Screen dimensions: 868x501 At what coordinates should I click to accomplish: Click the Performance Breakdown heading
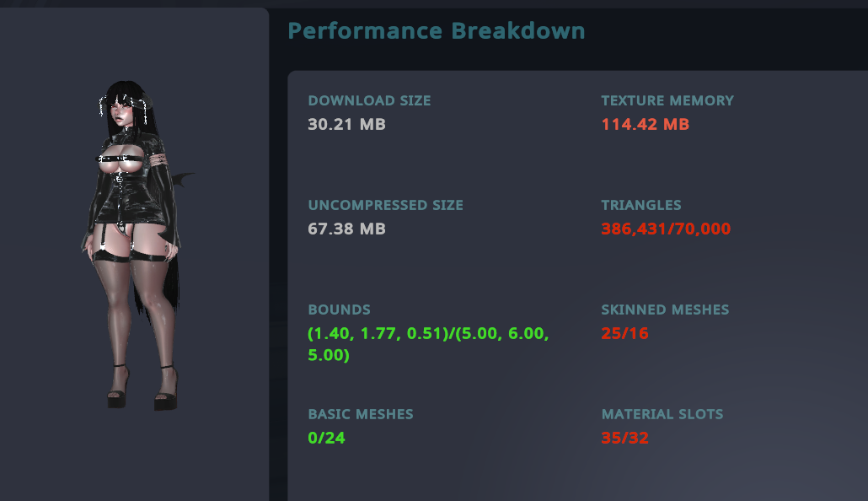tap(436, 31)
